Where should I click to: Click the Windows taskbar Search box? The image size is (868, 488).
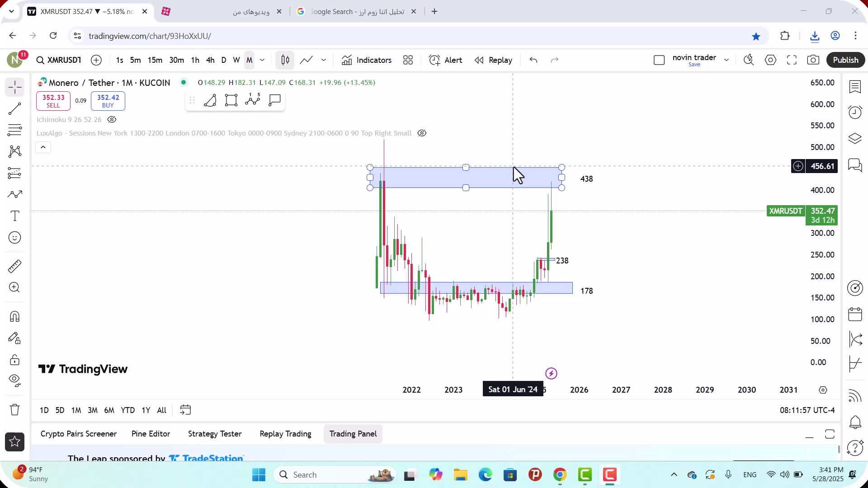pos(335,475)
